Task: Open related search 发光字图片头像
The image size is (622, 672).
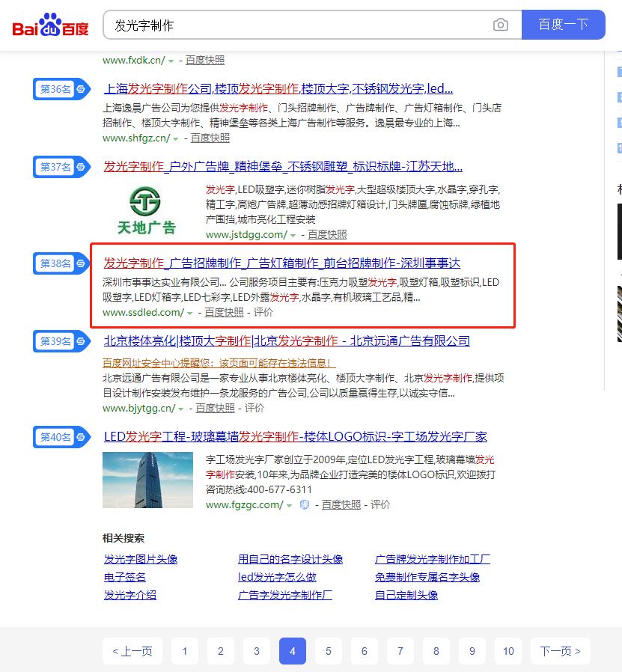Action: tap(141, 559)
